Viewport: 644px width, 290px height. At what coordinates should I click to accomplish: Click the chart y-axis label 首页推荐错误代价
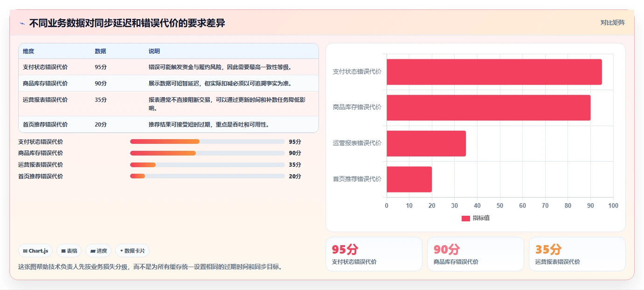(357, 179)
